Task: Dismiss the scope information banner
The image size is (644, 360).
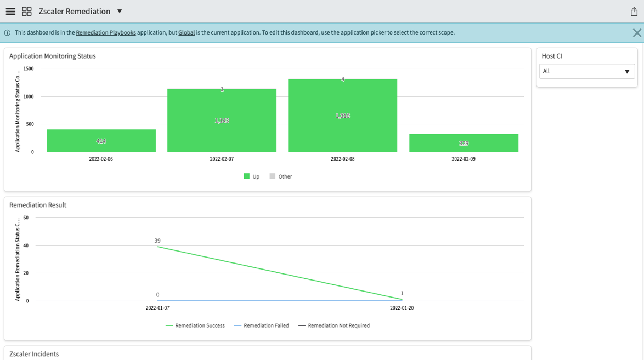Action: tap(637, 33)
